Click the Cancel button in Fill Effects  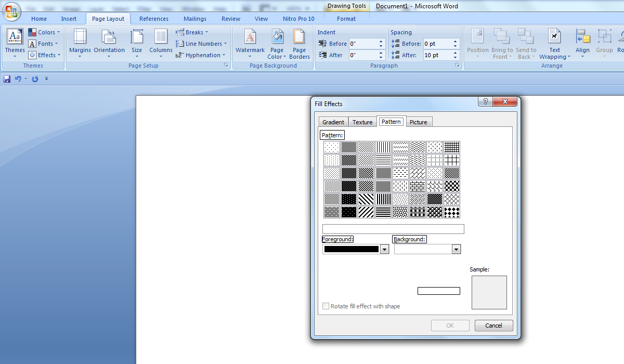click(x=493, y=326)
